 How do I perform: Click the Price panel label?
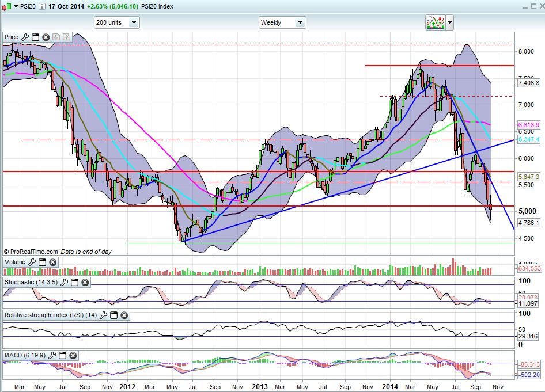[12, 37]
